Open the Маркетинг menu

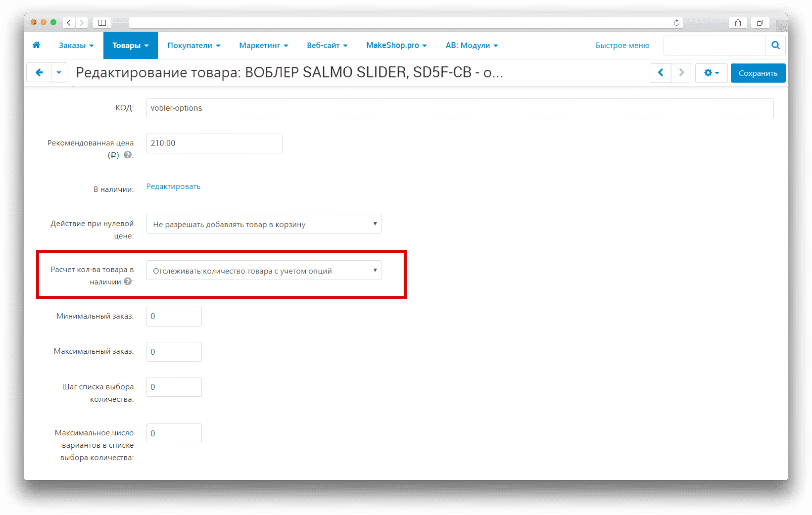coord(264,46)
